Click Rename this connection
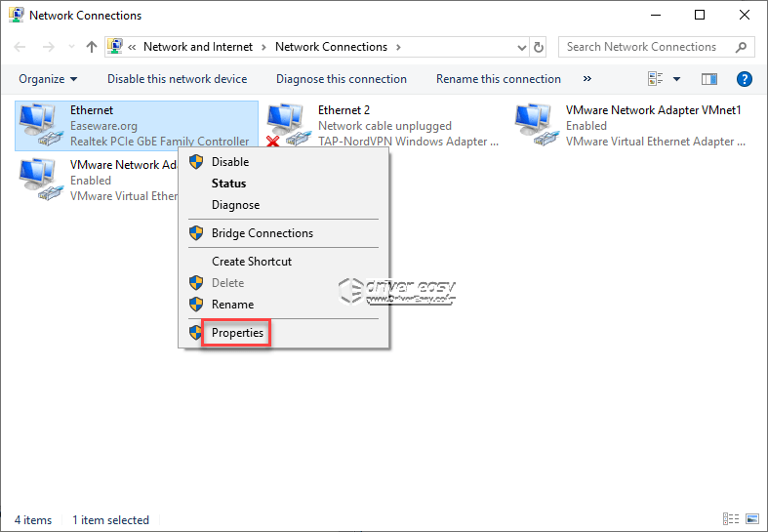 [x=498, y=79]
